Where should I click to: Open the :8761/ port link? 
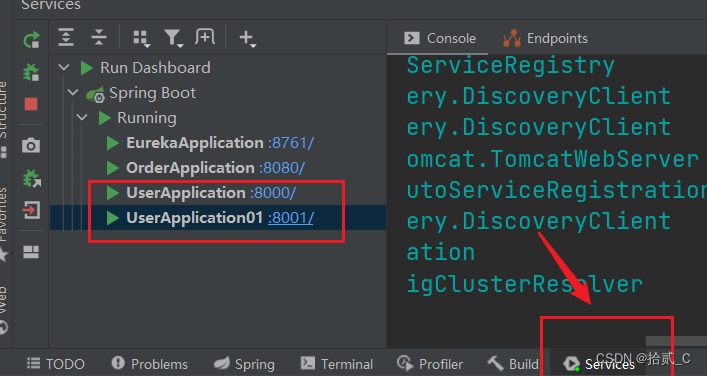coord(291,143)
